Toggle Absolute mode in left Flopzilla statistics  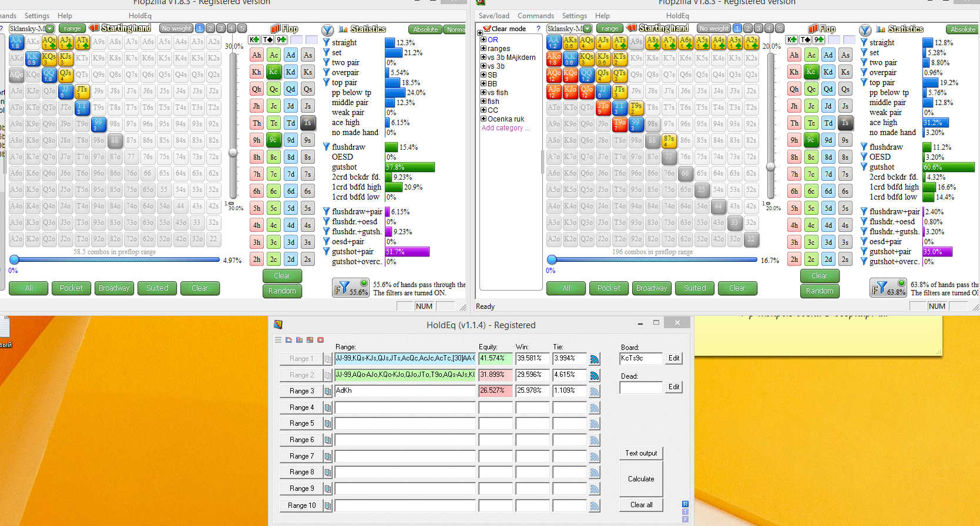coord(425,29)
